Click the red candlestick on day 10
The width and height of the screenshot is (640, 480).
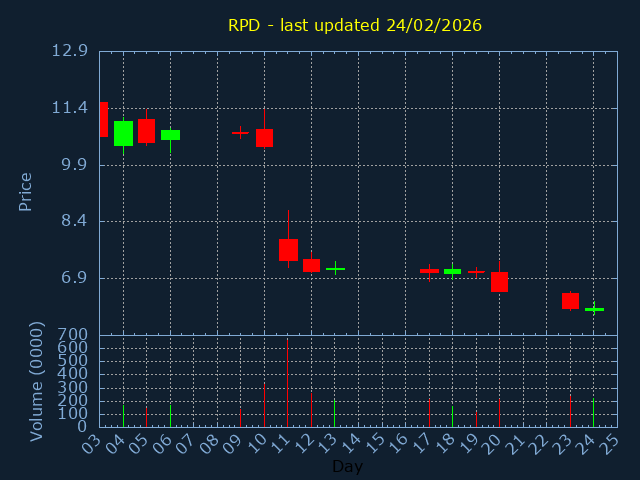[x=264, y=138]
